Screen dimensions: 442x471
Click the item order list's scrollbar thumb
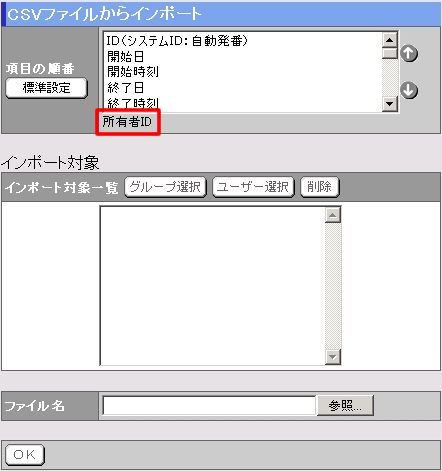coord(389,54)
